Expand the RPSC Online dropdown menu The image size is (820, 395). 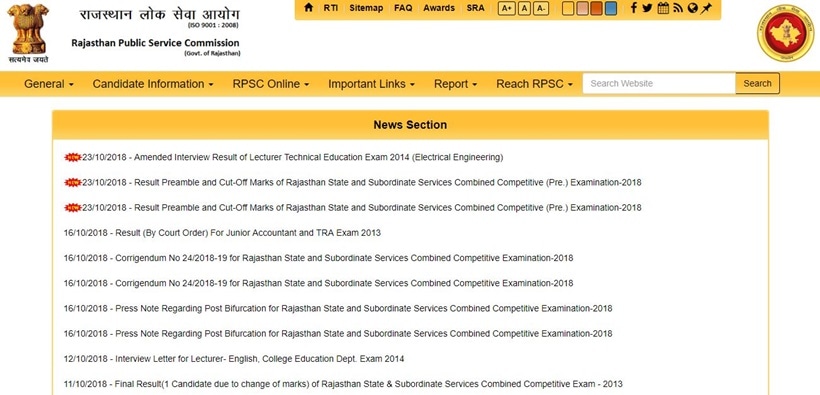point(271,84)
